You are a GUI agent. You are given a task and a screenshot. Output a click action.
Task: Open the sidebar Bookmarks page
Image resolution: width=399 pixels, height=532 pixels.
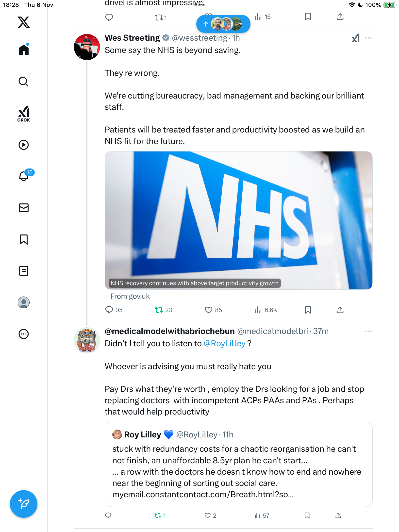[x=24, y=239]
